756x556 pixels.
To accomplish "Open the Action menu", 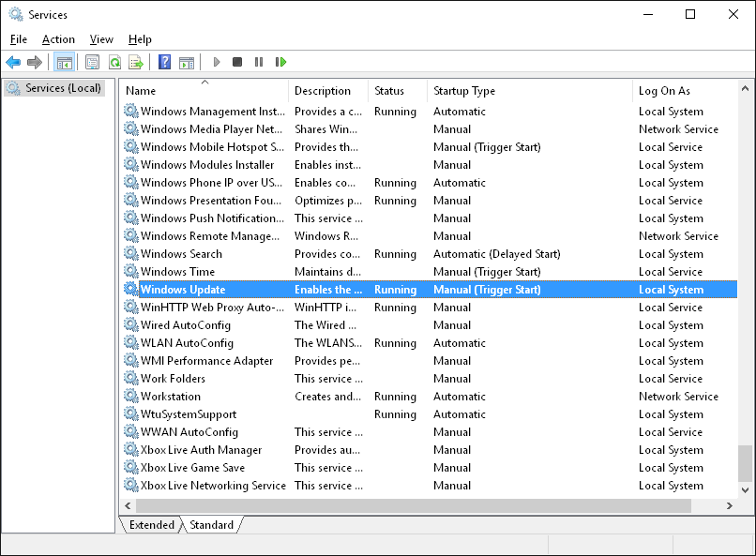I will tap(58, 39).
